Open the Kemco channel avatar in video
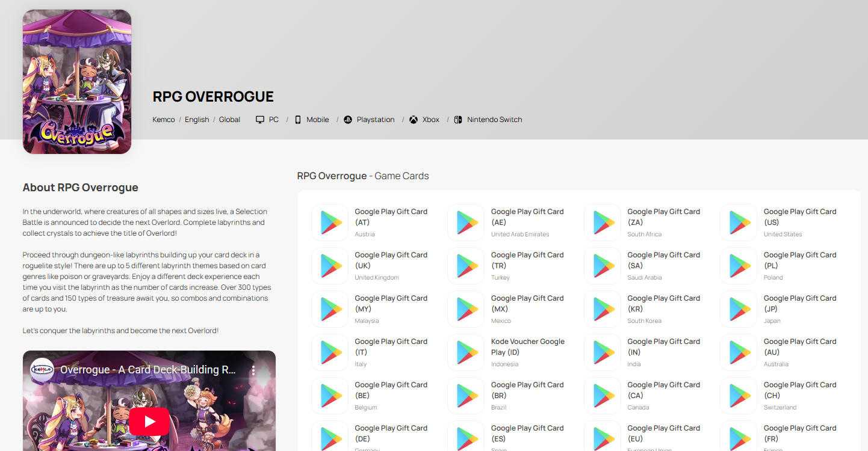Viewport: 868px width, 451px height. (42, 370)
